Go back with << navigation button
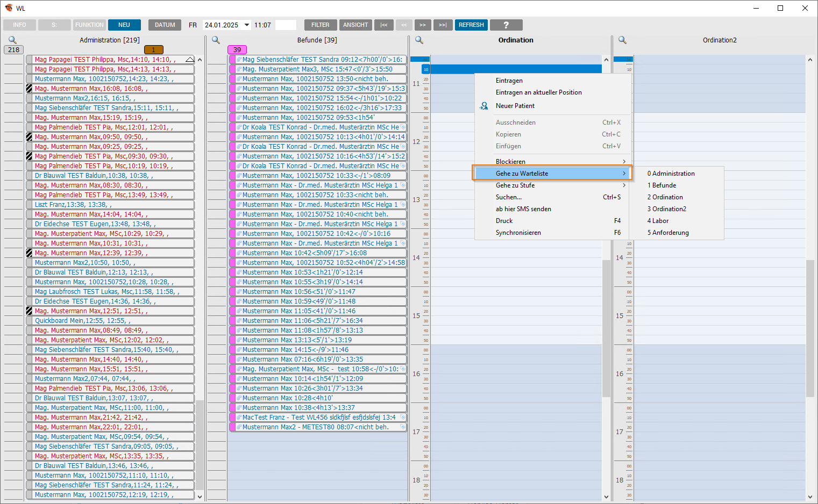This screenshot has width=818, height=504. click(x=404, y=25)
